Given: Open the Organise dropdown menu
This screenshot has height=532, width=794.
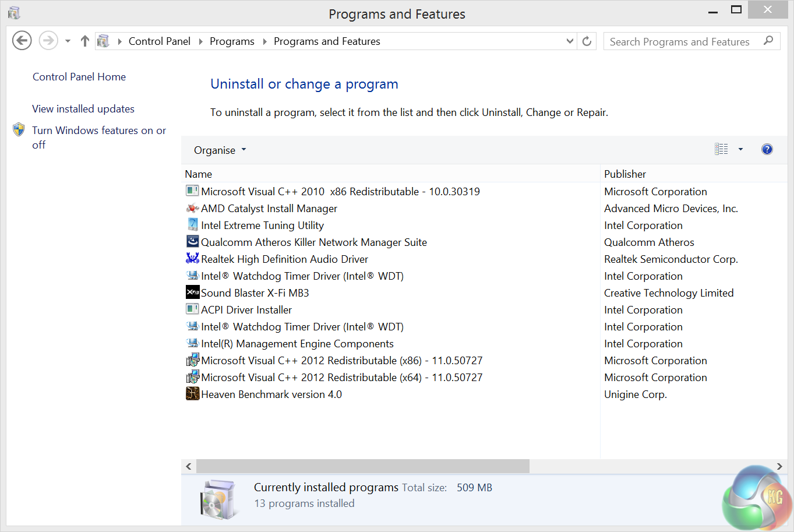Looking at the screenshot, I should 220,150.
